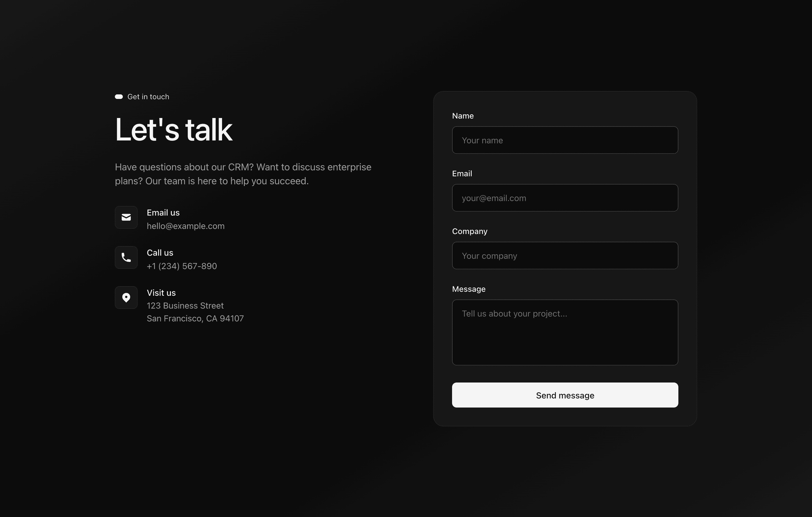Viewport: 812px width, 517px height.
Task: Click the badge icon beside Get in touch
Action: (x=118, y=96)
